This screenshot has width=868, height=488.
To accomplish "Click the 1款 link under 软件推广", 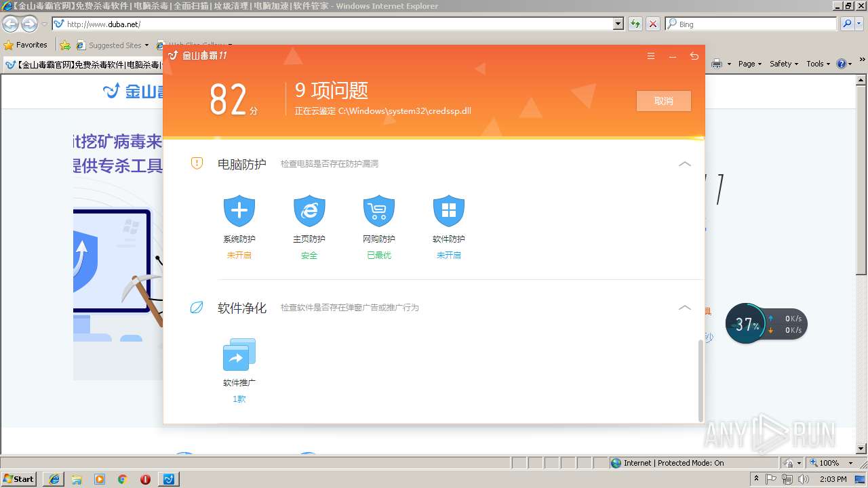I will (239, 399).
